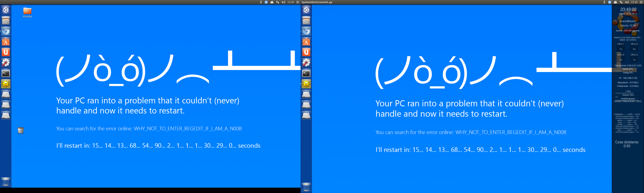The image size is (644, 193).
Task: Open Ubuntu One in the left monitor's launcher
Action: pyautogui.click(x=6, y=52)
